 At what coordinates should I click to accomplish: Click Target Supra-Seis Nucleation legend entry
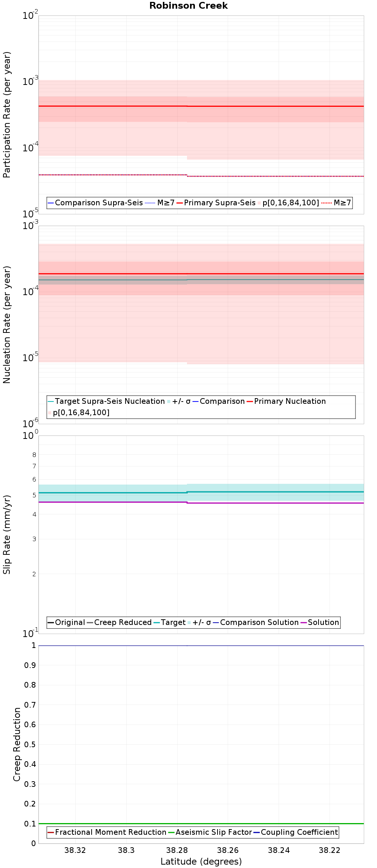pos(106,401)
